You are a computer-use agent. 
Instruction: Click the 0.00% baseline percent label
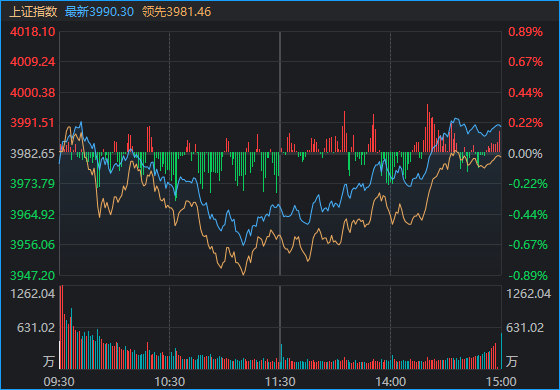[x=525, y=154]
